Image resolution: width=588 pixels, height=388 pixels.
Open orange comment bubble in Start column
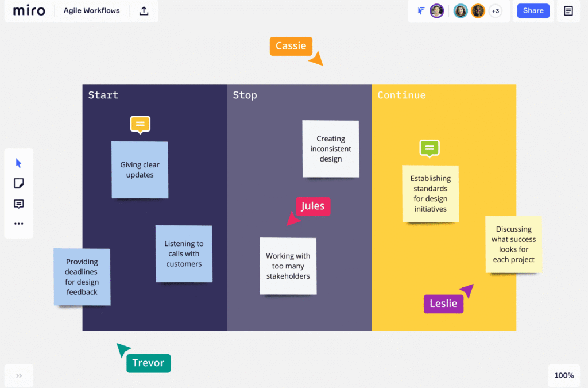140,124
